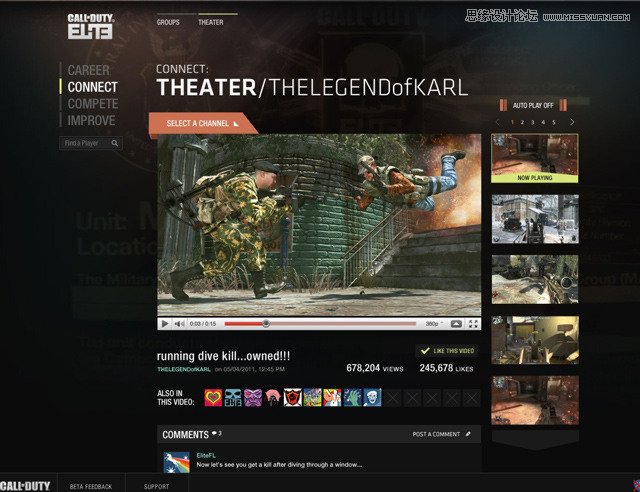This screenshot has height=492, width=640.
Task: Select the purple mask avatar
Action: (x=253, y=397)
